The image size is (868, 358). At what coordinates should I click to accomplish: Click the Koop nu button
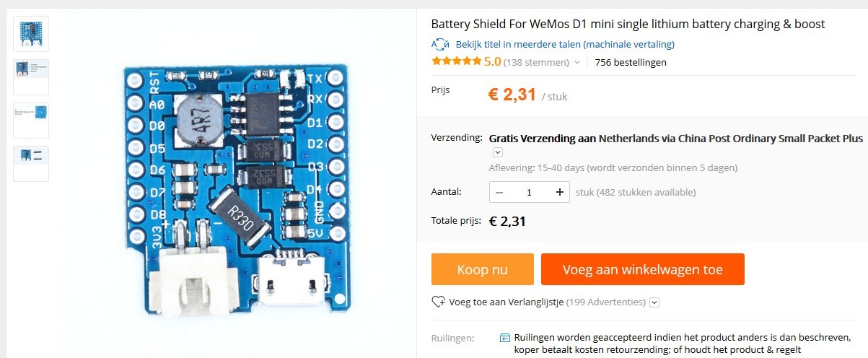[x=483, y=269]
